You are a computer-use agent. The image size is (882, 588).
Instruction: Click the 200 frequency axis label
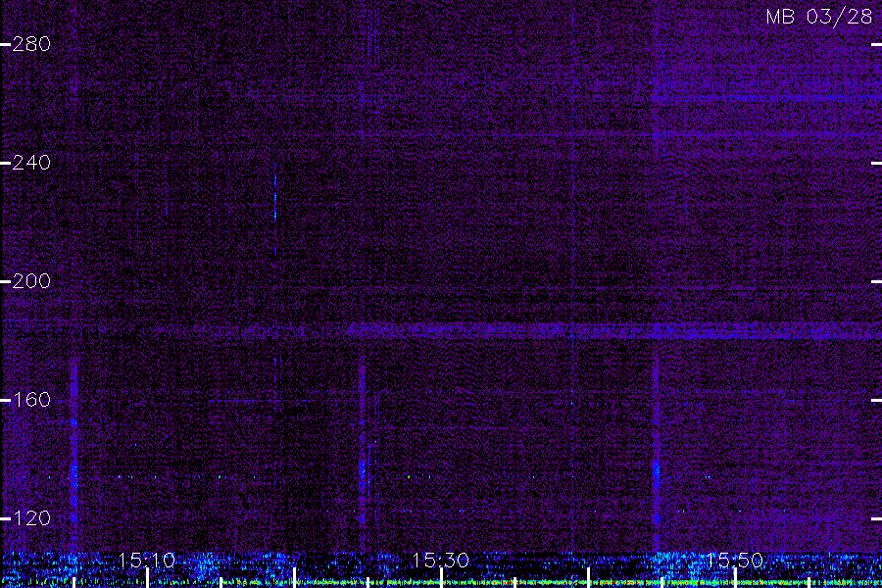tap(31, 281)
